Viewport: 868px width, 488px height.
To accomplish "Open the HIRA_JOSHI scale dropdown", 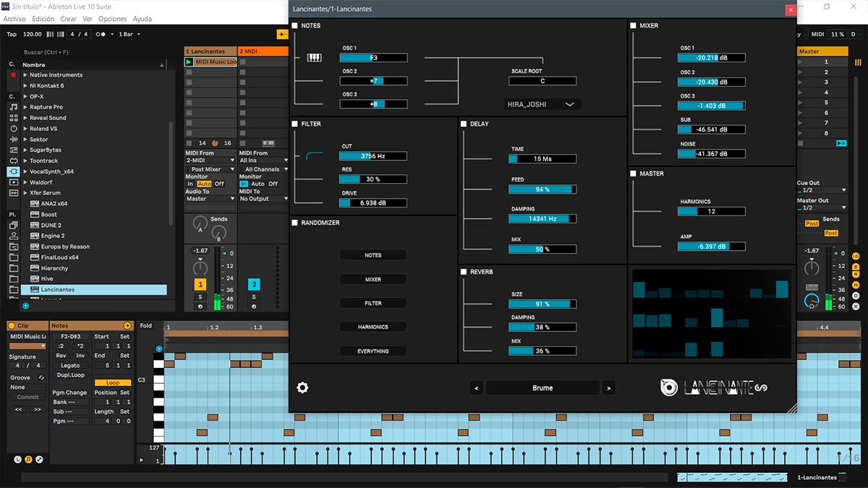I will [542, 105].
